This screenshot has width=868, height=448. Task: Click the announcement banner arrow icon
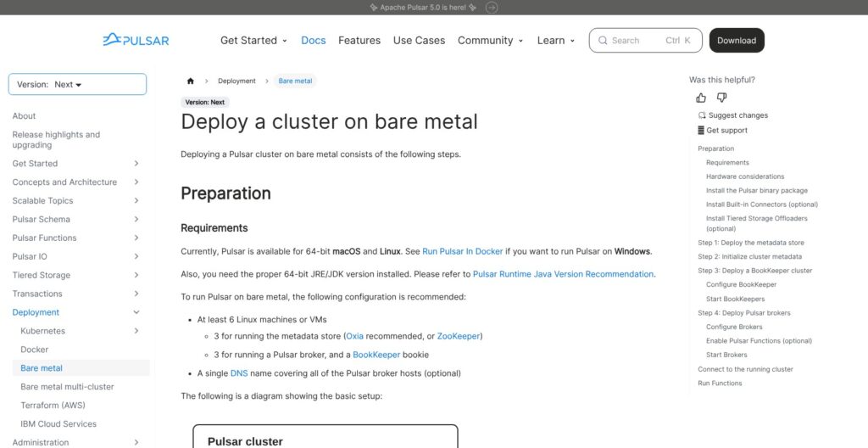[492, 7]
